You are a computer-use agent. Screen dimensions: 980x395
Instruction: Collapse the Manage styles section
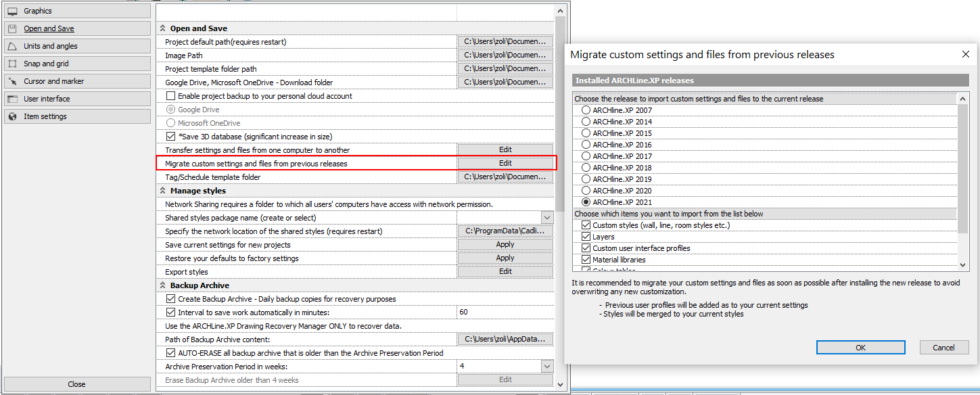click(162, 191)
